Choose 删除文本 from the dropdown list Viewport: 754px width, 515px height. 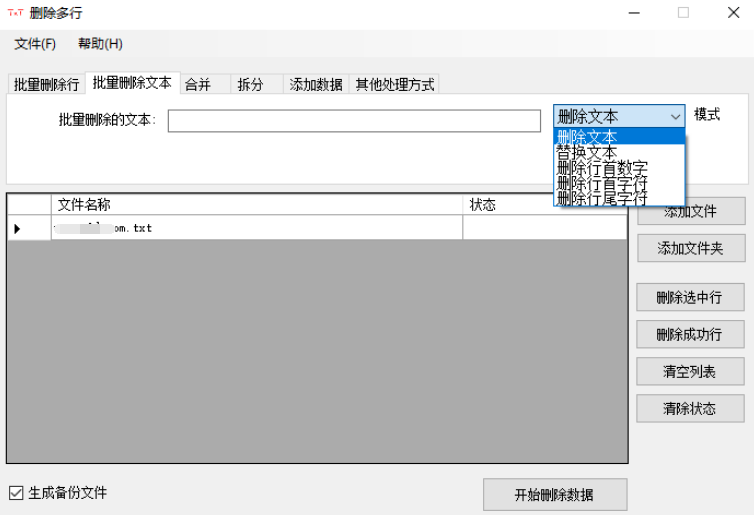pyautogui.click(x=619, y=137)
